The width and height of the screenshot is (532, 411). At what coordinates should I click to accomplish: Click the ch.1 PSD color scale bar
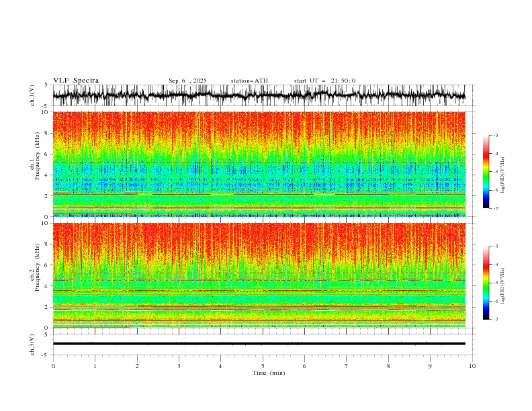pos(486,172)
